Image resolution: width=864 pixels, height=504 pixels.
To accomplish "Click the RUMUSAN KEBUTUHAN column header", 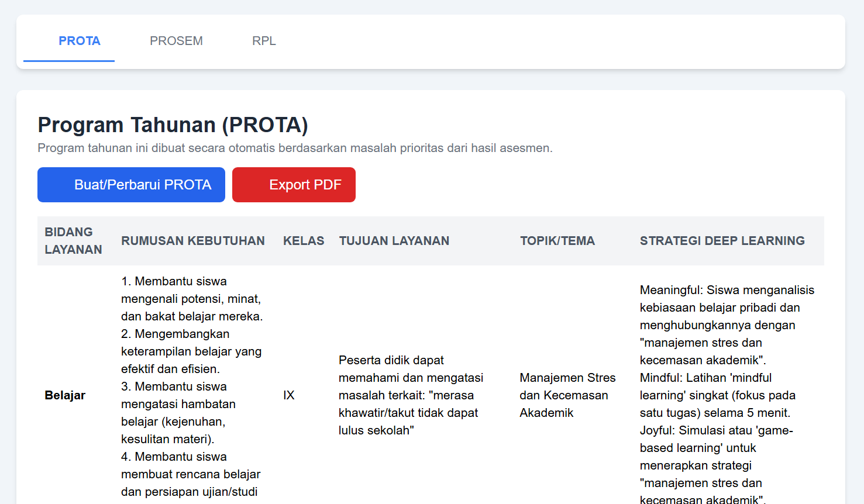I will coord(193,240).
